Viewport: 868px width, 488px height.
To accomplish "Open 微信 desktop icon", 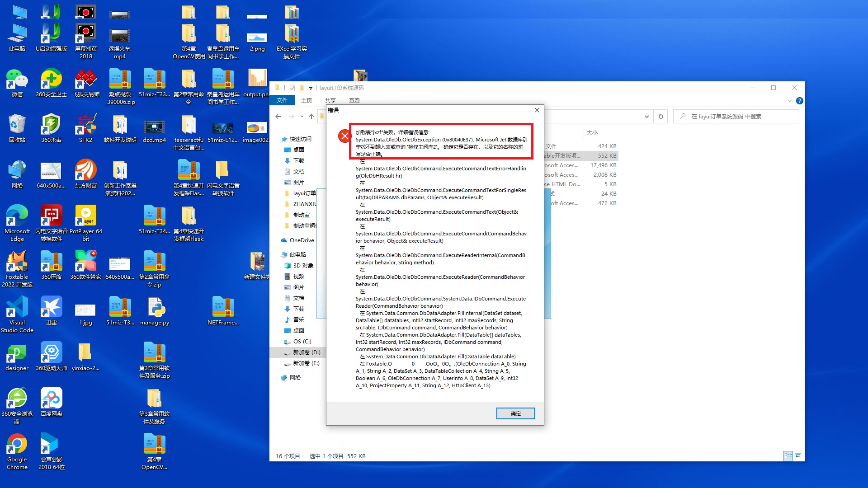I will [17, 83].
